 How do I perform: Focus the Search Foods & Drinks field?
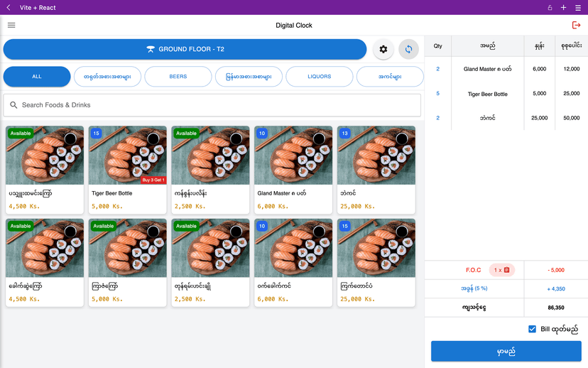[212, 105]
